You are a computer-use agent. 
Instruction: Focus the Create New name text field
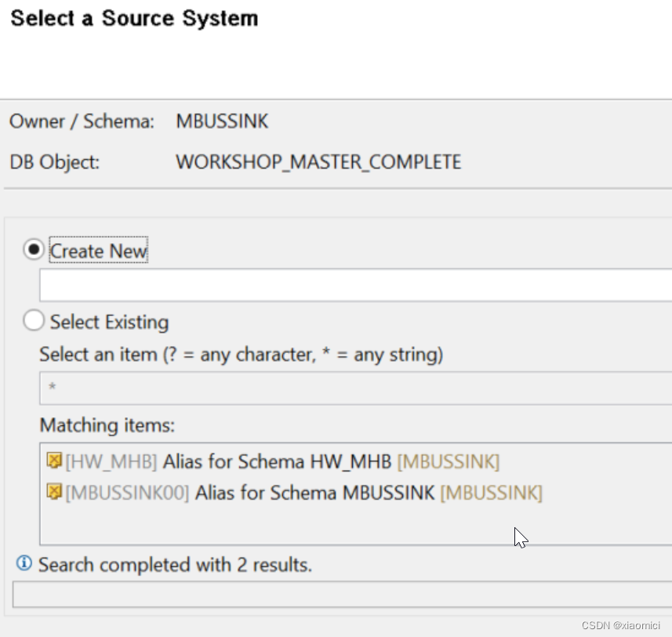pos(353,286)
